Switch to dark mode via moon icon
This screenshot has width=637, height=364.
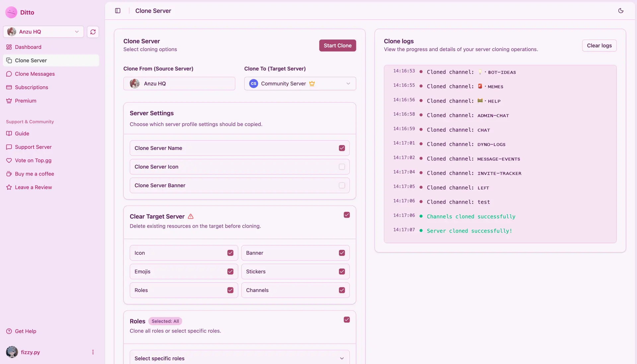pyautogui.click(x=621, y=11)
